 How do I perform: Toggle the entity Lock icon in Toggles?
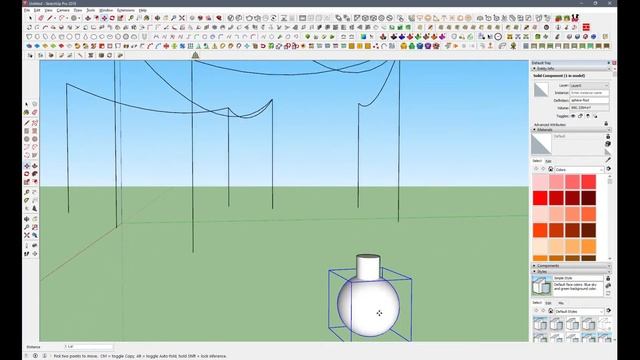tap(580, 116)
